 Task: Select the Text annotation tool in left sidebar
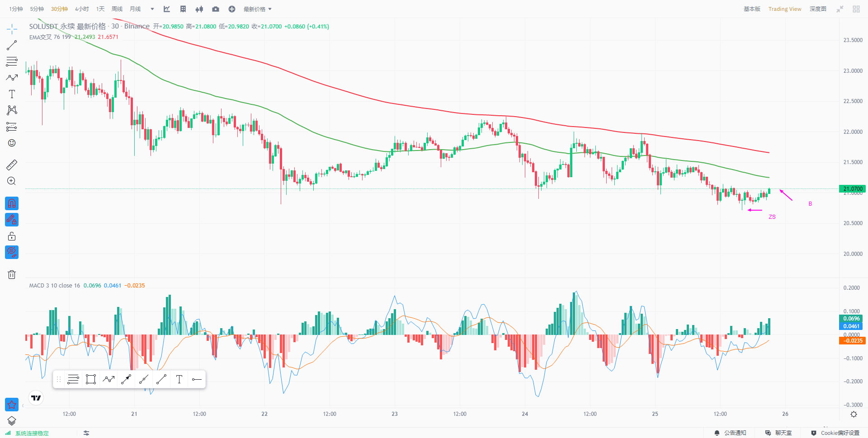(x=12, y=94)
